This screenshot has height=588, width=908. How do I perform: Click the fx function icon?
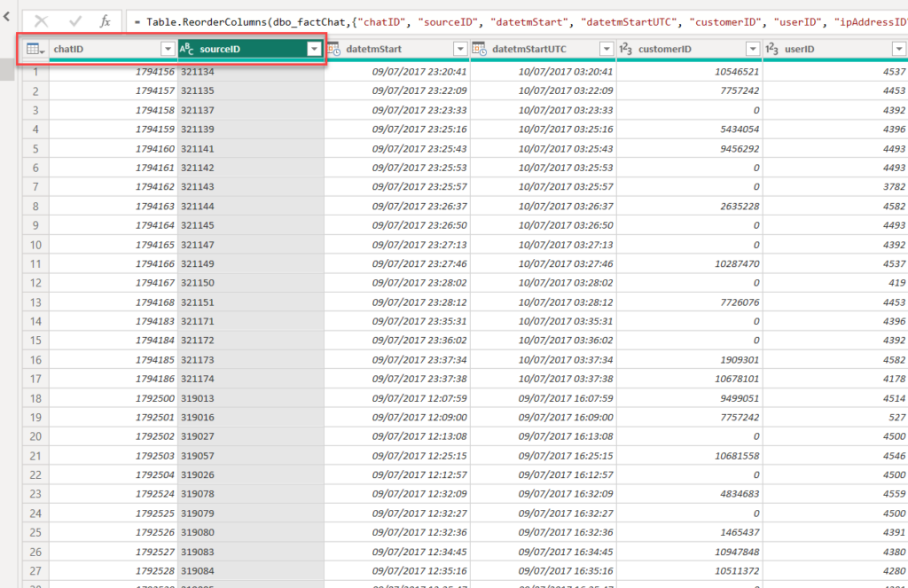coord(106,21)
